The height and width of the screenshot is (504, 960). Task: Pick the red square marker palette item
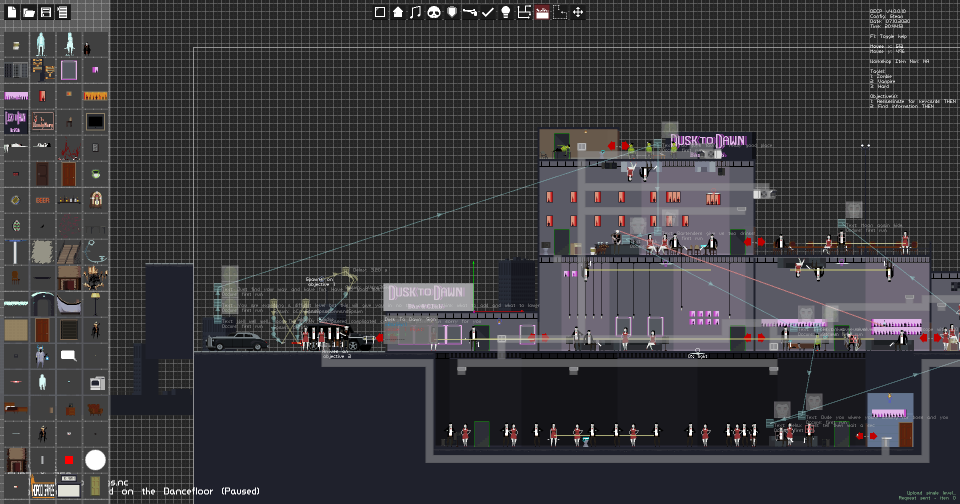(69, 460)
